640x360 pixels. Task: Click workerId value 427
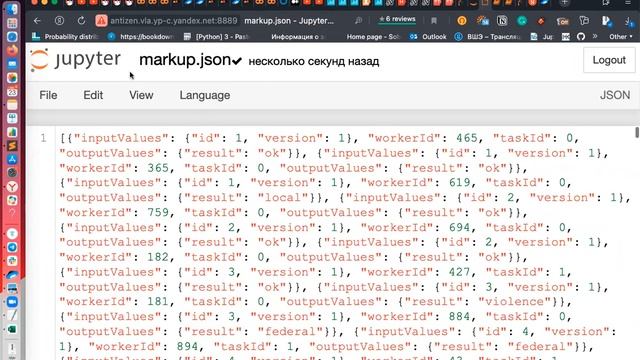click(x=460, y=272)
